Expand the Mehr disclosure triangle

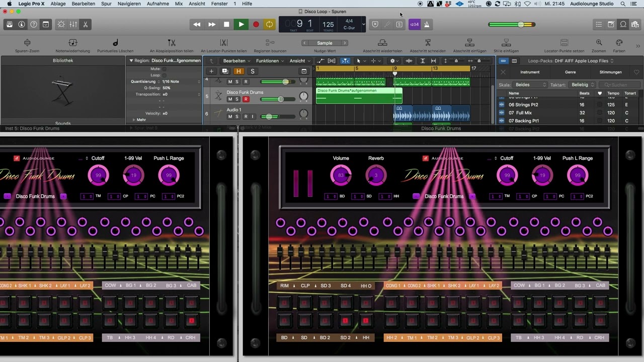coord(134,120)
